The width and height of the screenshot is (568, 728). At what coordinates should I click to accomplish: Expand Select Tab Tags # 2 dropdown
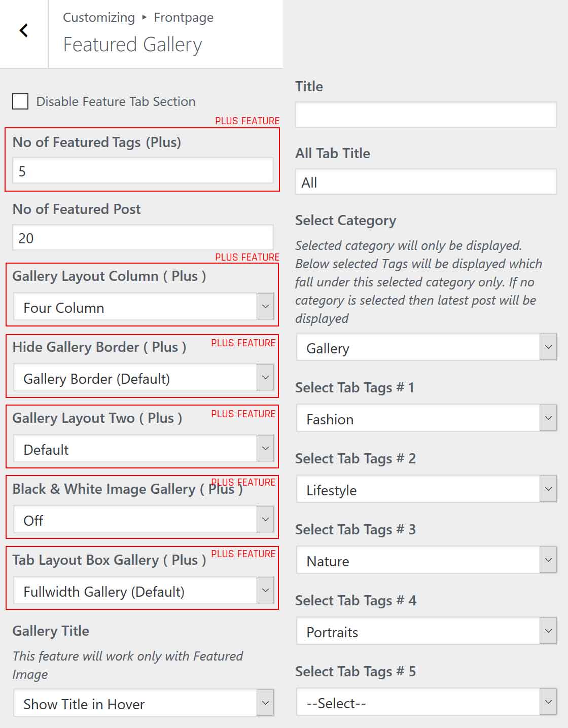coord(426,489)
